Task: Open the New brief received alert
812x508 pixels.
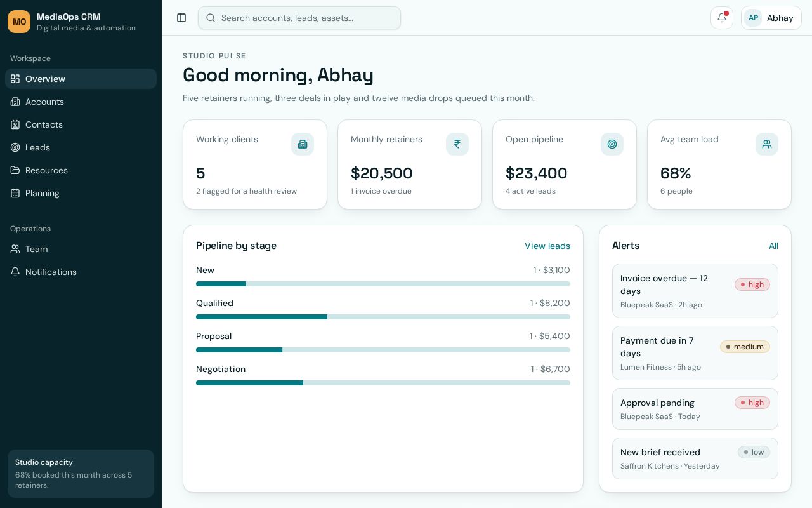Action: (x=695, y=458)
